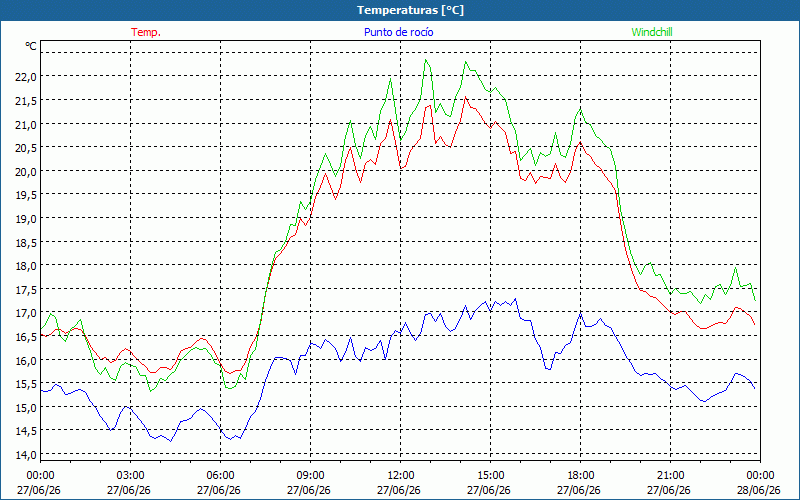This screenshot has height=500, width=800.
Task: Click the 21,0 y-axis value
Action: tap(26, 124)
